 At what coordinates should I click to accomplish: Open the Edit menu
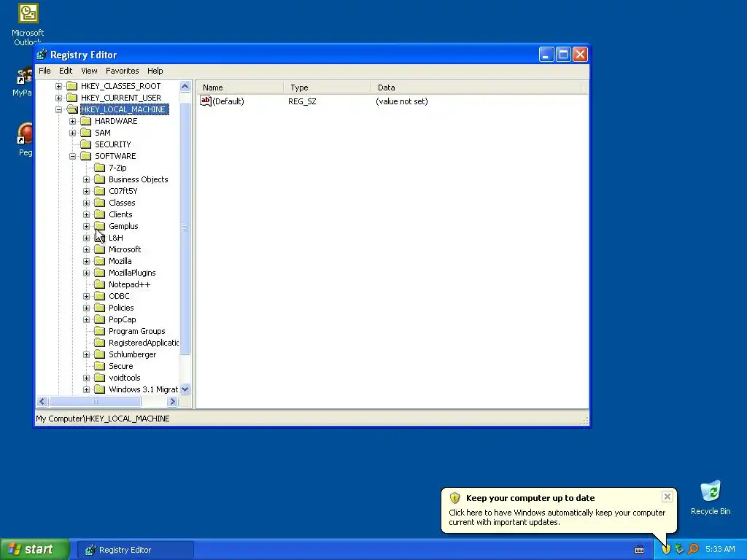tap(66, 71)
